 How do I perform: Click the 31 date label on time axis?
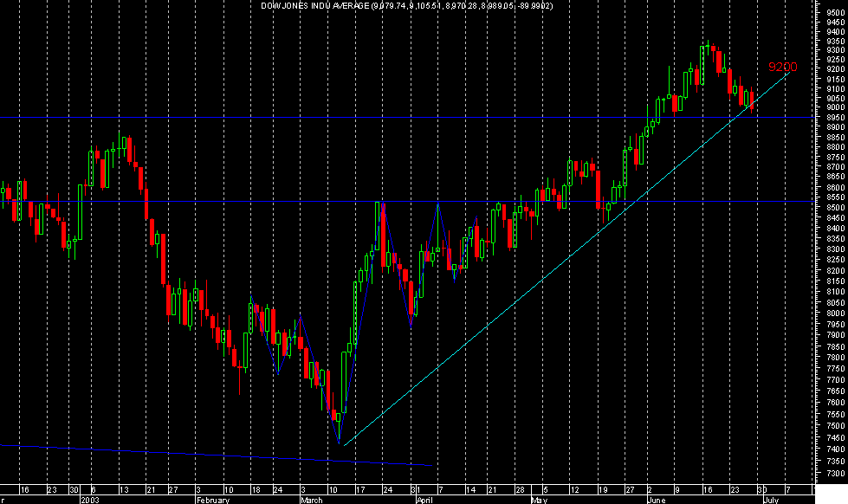point(416,490)
